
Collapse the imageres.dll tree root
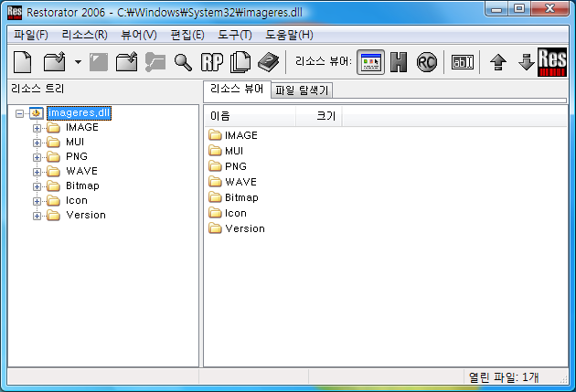coord(19,113)
